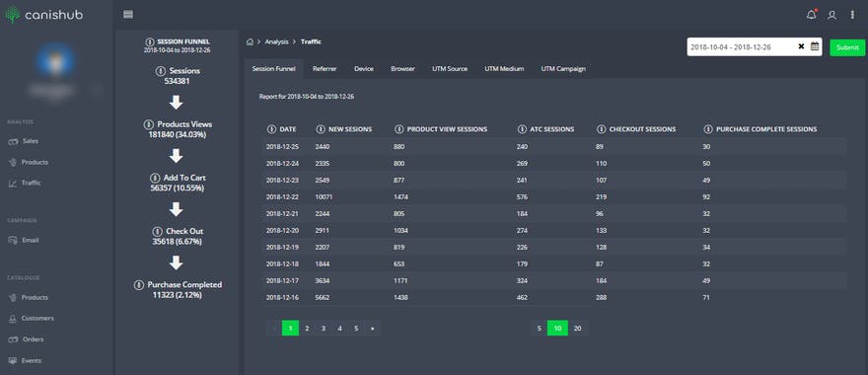Click info icon in PURCHASE COMPLETE SESSIONS header
The width and height of the screenshot is (868, 375).
click(707, 129)
